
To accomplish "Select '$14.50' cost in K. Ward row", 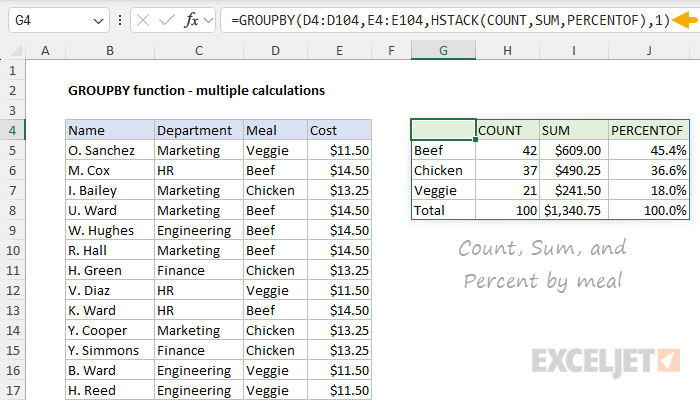I will (339, 310).
